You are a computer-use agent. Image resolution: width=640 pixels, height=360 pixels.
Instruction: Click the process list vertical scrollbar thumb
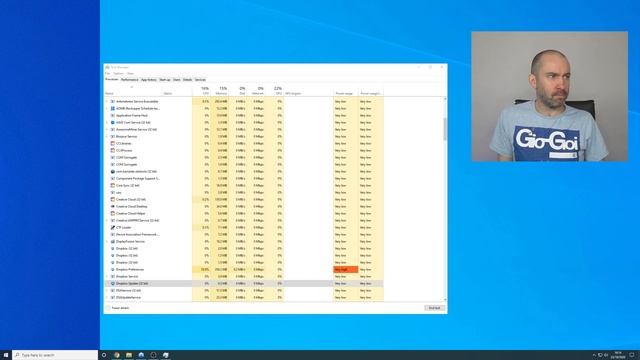pos(445,129)
